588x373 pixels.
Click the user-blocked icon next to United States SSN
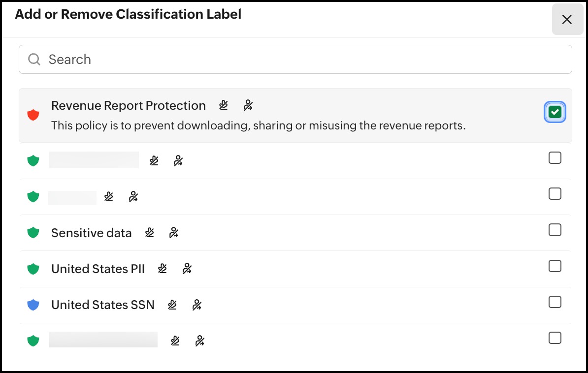[197, 305]
